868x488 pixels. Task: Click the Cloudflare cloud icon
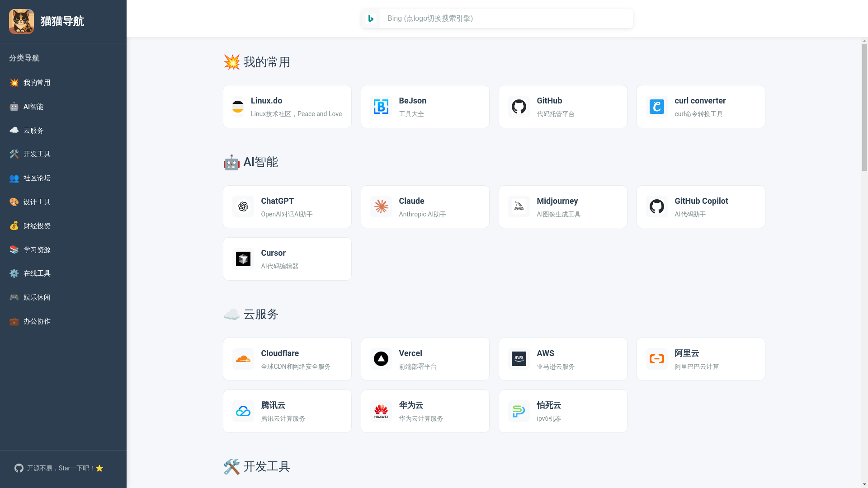pyautogui.click(x=243, y=359)
